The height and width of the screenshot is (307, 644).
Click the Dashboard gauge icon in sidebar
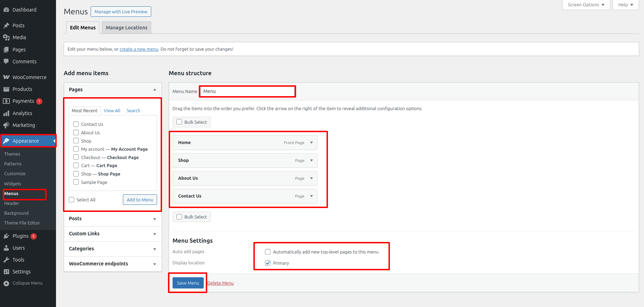pyautogui.click(x=6, y=10)
